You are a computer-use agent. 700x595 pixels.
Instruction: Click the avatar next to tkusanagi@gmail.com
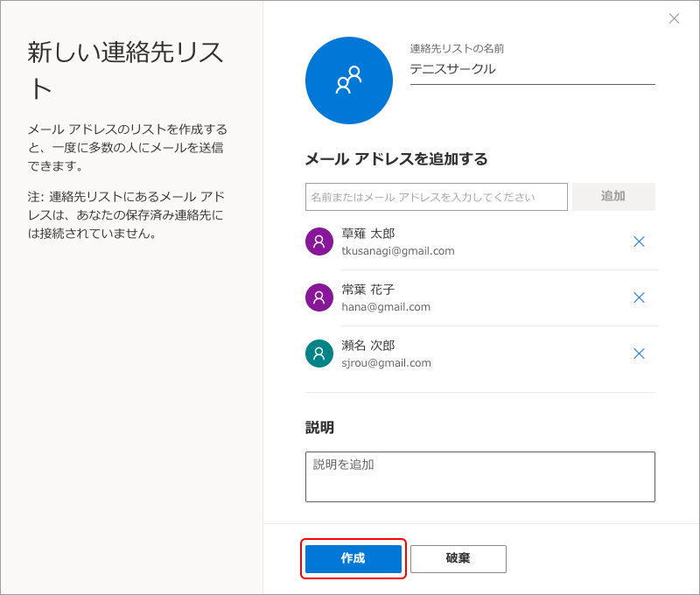(x=319, y=241)
